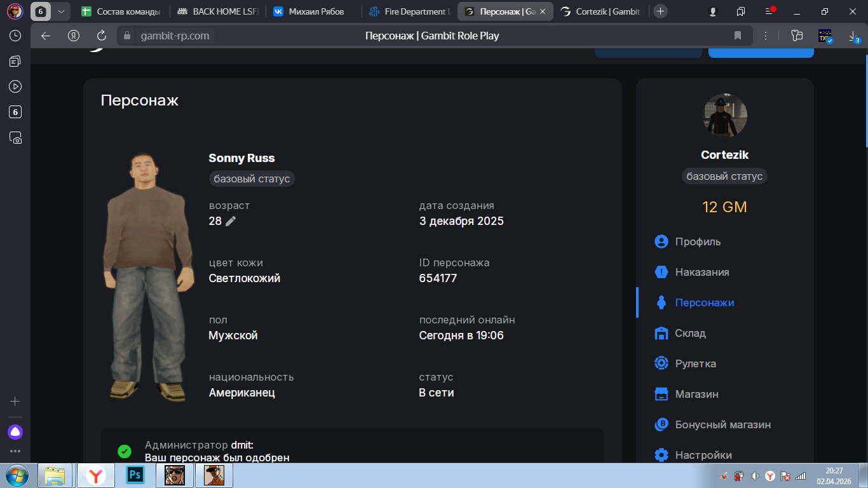Image resolution: width=868 pixels, height=488 pixels.
Task: Go to the Склад page
Action: click(x=680, y=333)
